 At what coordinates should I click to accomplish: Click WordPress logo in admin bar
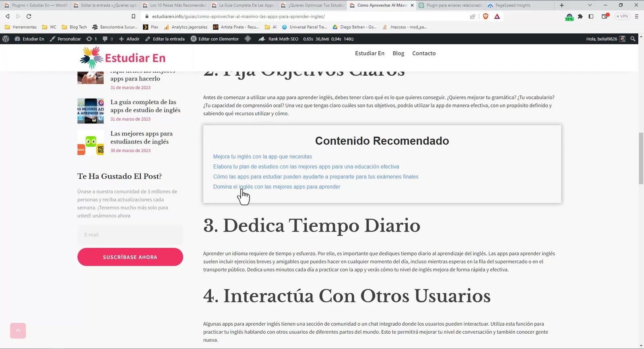[x=6, y=39]
